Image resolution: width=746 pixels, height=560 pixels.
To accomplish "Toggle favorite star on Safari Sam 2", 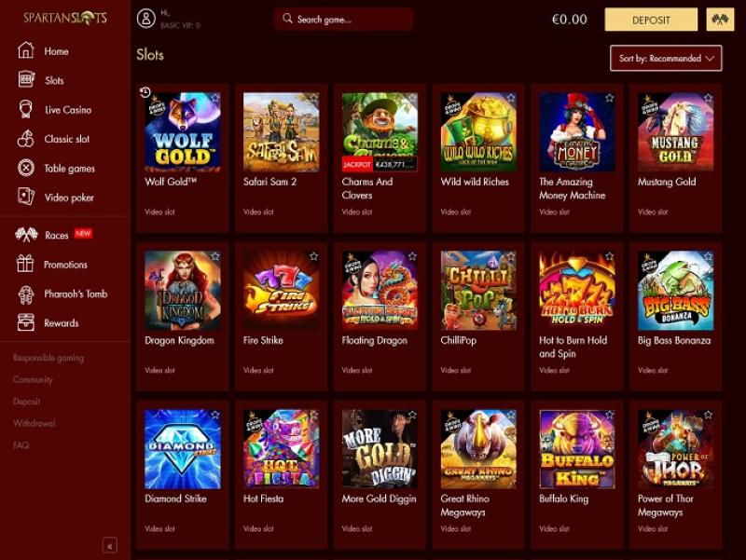I will click(314, 98).
